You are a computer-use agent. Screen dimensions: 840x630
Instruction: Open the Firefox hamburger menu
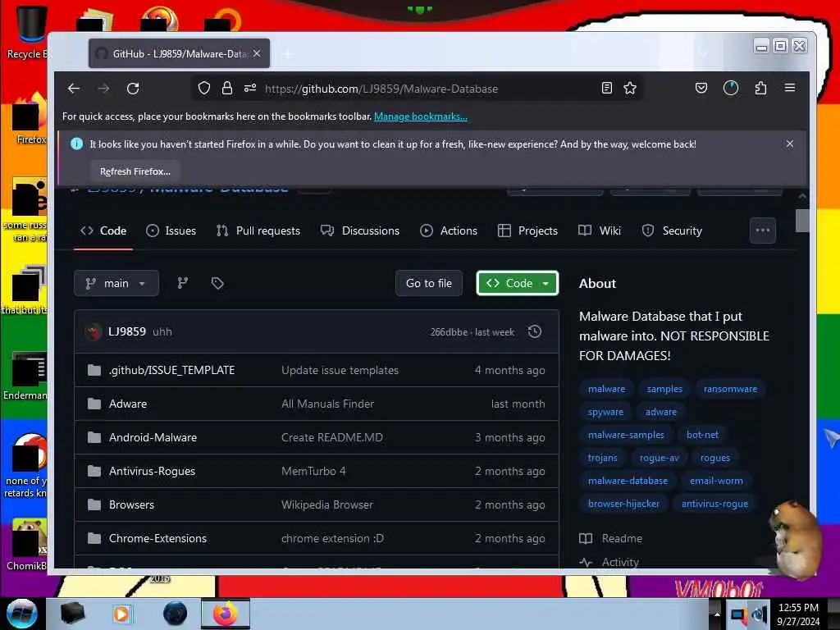click(790, 88)
